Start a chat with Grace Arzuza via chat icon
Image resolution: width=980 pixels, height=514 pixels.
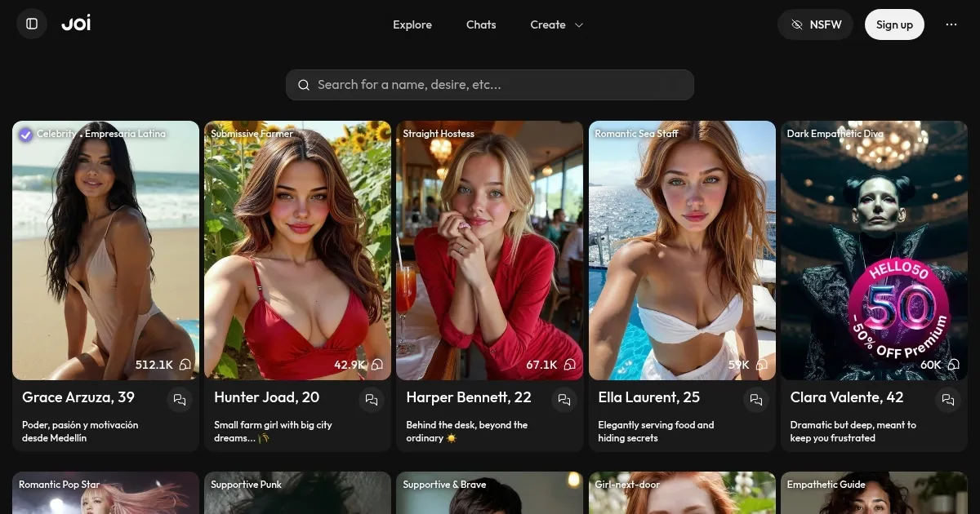pos(180,400)
